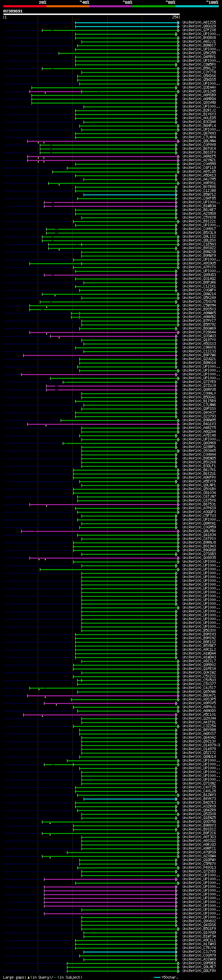
Task: Select the UniRef100_Q90602 label
Action: tap(199, 921)
